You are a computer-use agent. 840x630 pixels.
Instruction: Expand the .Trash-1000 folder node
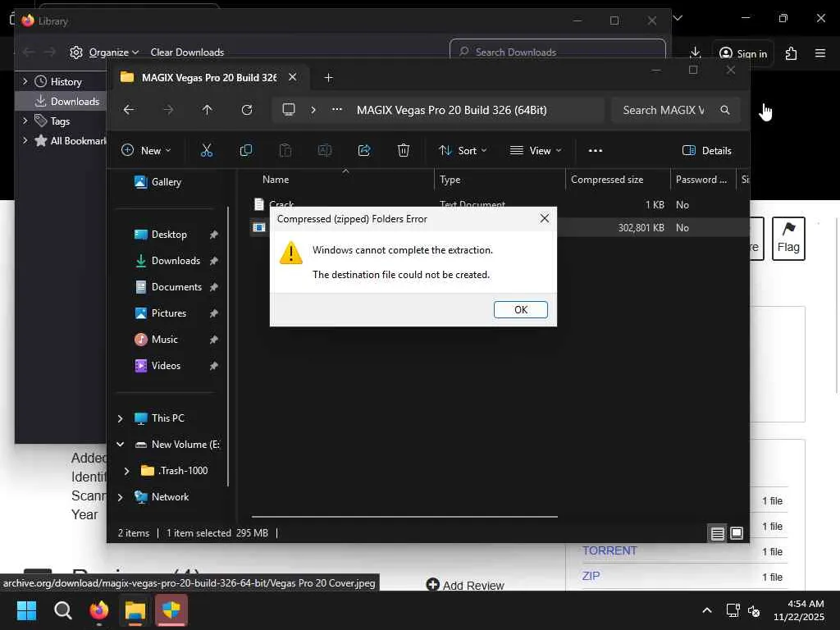click(x=126, y=471)
